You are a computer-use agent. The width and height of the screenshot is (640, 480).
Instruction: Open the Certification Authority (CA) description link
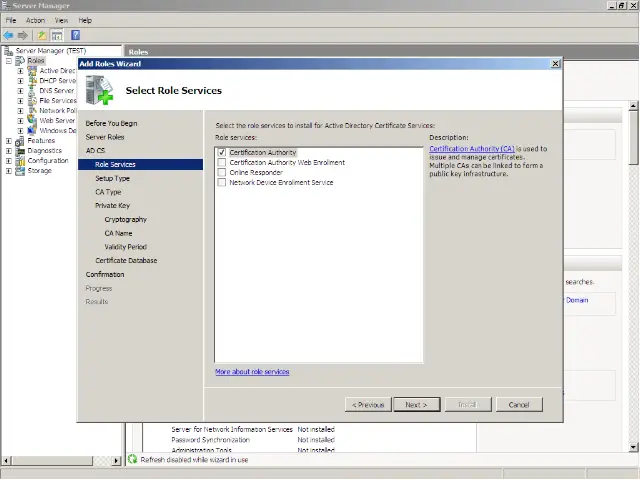pos(472,149)
